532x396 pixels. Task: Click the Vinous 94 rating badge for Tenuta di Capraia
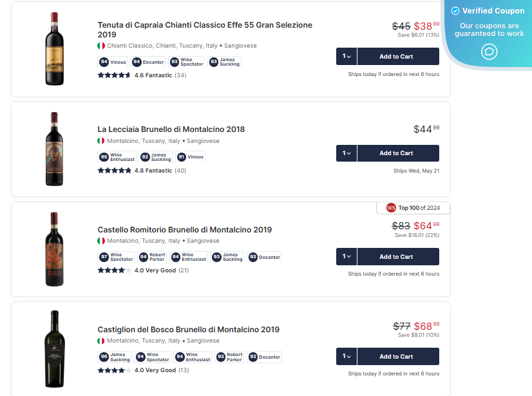point(113,62)
